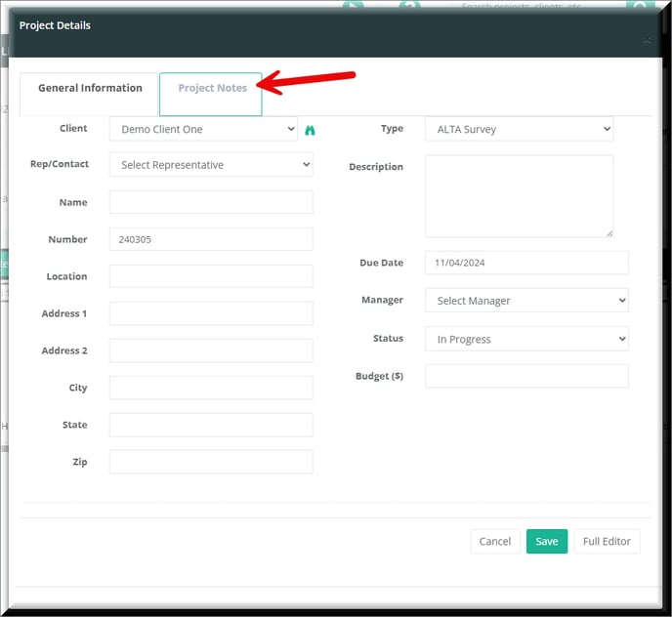Click into the Name text field
The width and height of the screenshot is (672, 617).
point(211,202)
